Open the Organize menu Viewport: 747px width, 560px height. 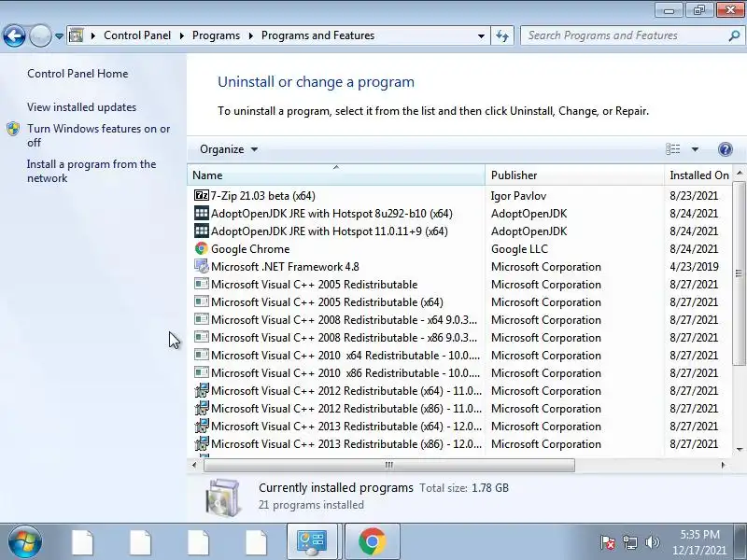[229, 149]
